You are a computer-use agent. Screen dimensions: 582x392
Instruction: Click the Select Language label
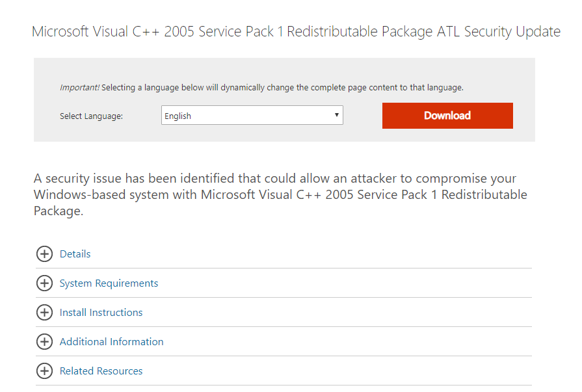[x=91, y=116]
